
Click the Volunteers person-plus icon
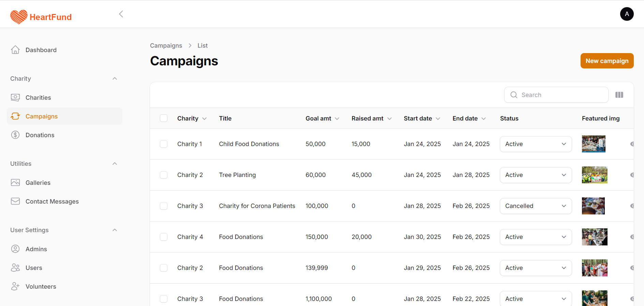point(15,287)
